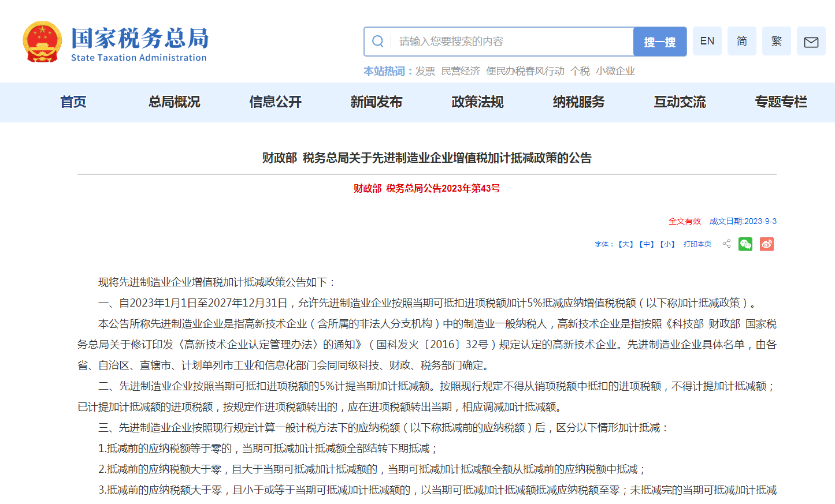Click the 国家税务总局 site title
Screen dimensions: 835x504
pos(140,38)
